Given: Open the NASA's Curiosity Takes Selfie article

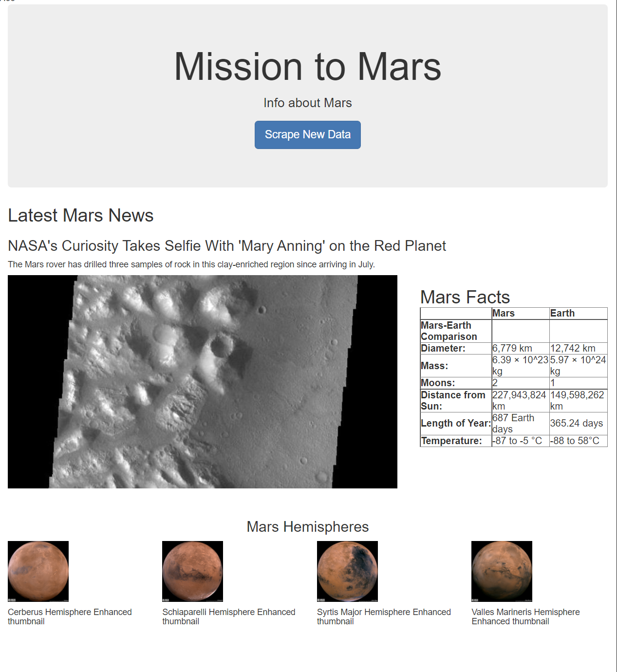Looking at the screenshot, I should point(227,246).
